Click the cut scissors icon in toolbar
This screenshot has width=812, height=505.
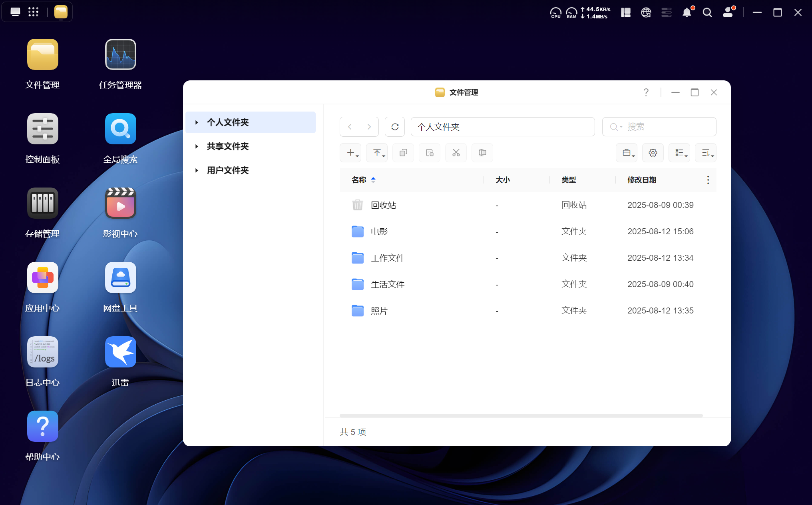456,153
